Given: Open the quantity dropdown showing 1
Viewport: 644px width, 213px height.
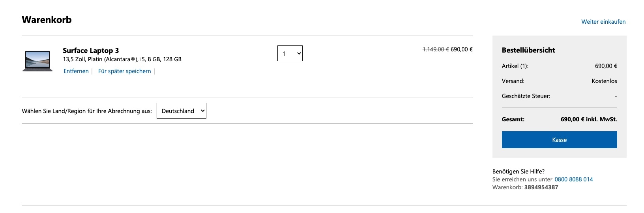Looking at the screenshot, I should pyautogui.click(x=290, y=54).
